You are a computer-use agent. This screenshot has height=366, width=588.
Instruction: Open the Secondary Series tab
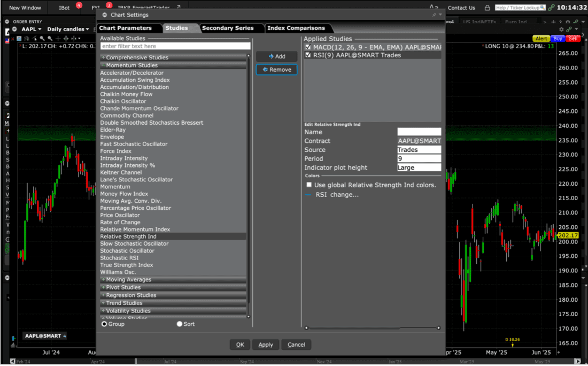coord(227,28)
